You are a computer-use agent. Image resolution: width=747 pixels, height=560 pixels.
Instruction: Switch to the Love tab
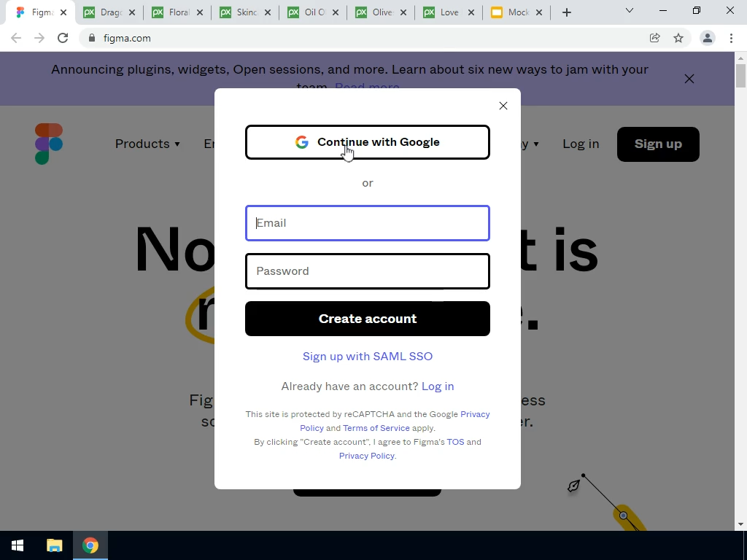(x=449, y=12)
